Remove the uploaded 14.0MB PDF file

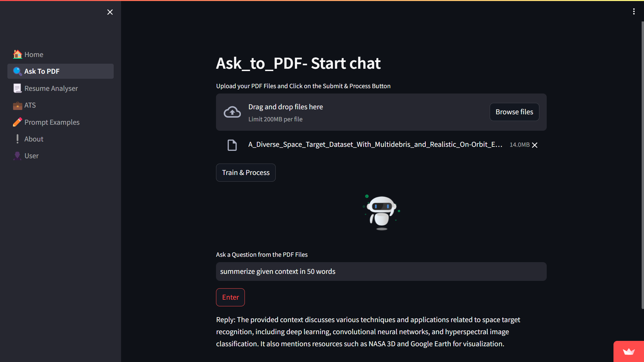click(535, 145)
